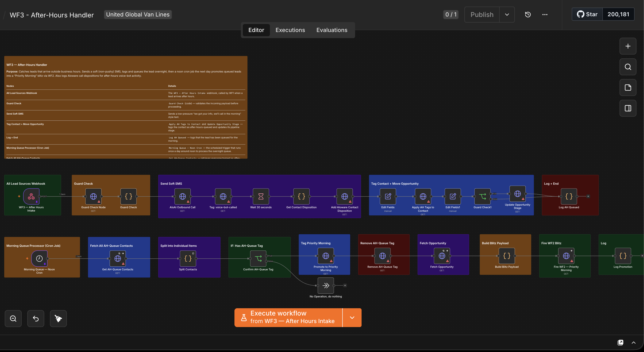The width and height of the screenshot is (644, 352).
Task: Switch to the Executions tab
Action: 290,30
